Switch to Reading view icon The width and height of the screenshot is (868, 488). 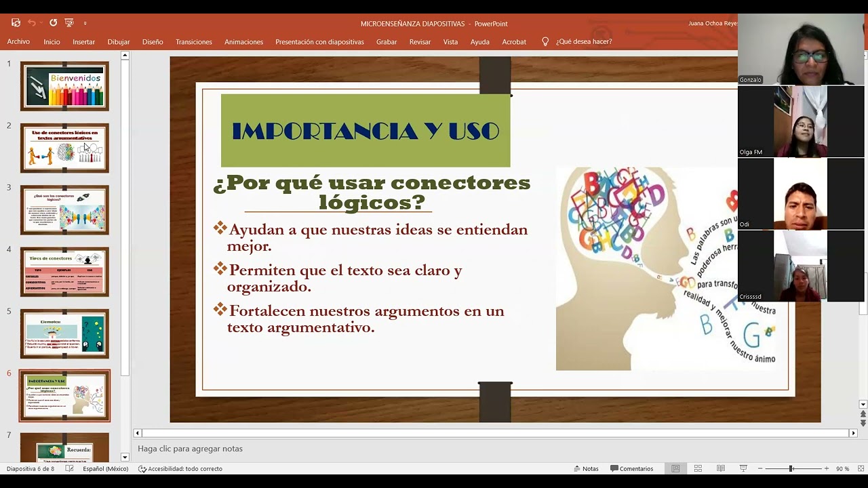(x=721, y=468)
